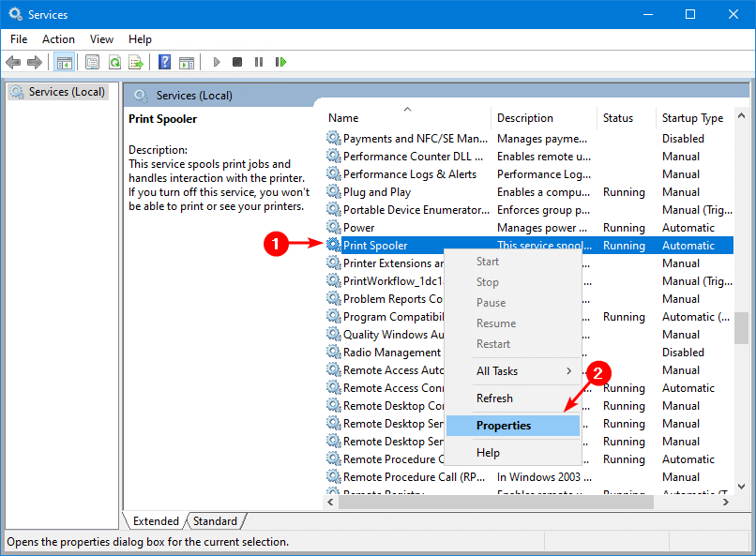Click the toolbar Refresh icon
The width and height of the screenshot is (756, 556).
[114, 62]
